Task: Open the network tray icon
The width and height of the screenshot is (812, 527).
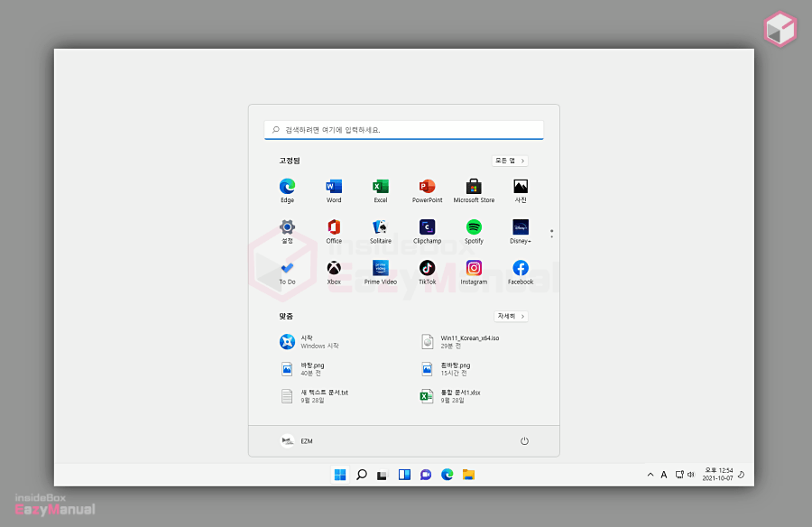Action: [x=679, y=475]
